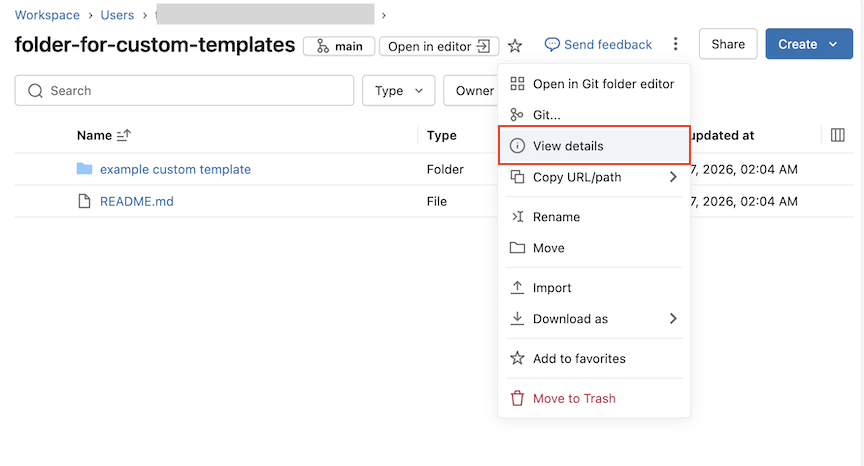Click the Open in editor button
This screenshot has height=466, width=864.
[x=438, y=46]
